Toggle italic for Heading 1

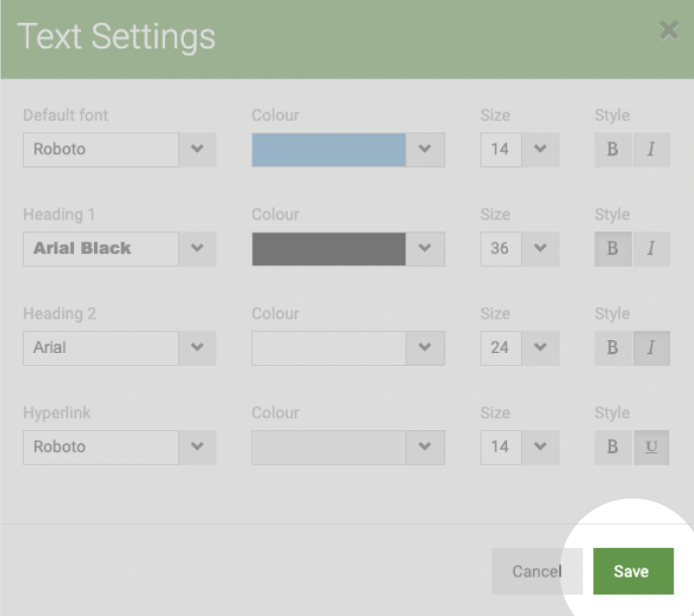tap(651, 249)
